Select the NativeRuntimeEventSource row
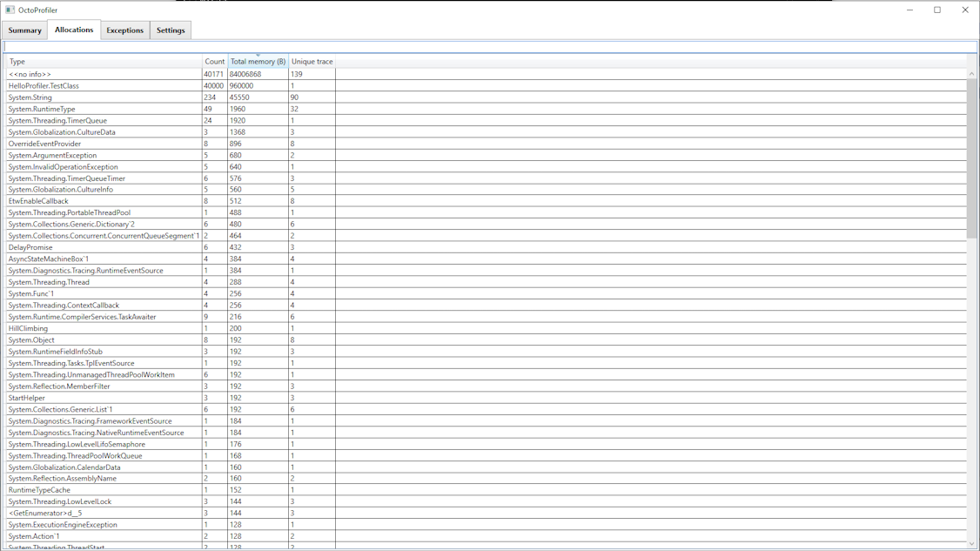Viewport: 980px width, 551px height. 487,432
